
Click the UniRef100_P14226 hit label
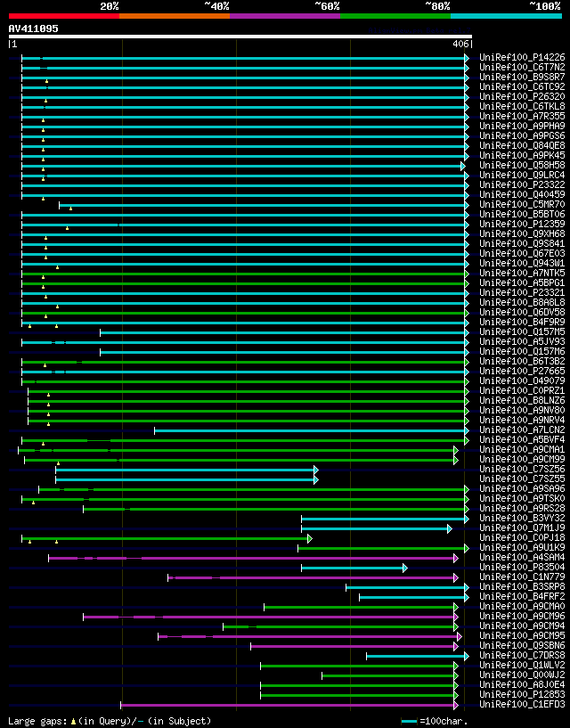(522, 58)
